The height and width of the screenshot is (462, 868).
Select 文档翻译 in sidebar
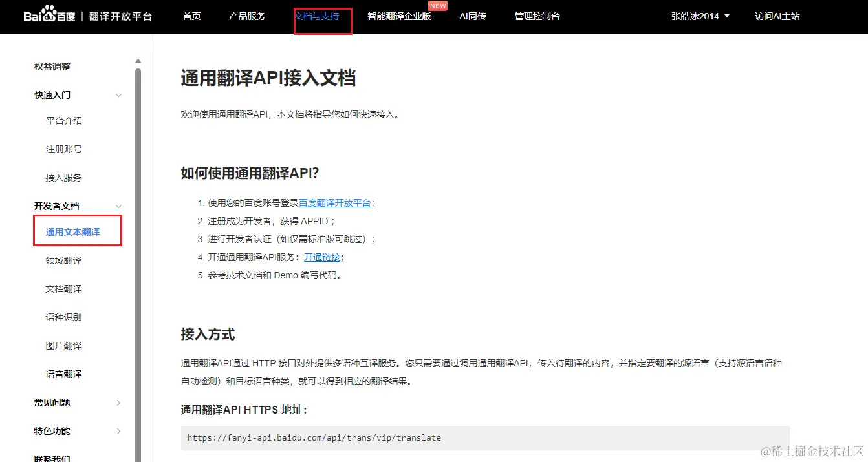pos(64,289)
